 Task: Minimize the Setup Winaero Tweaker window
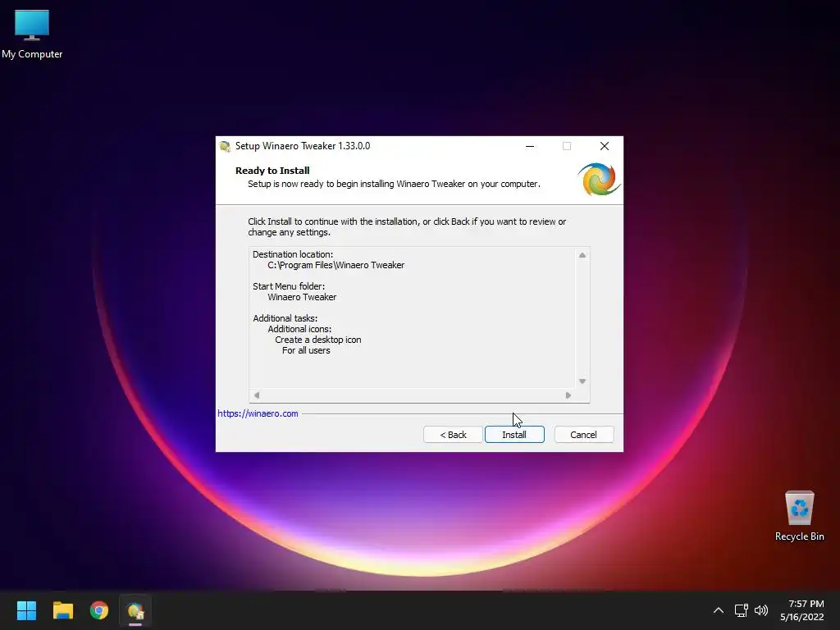tap(530, 146)
